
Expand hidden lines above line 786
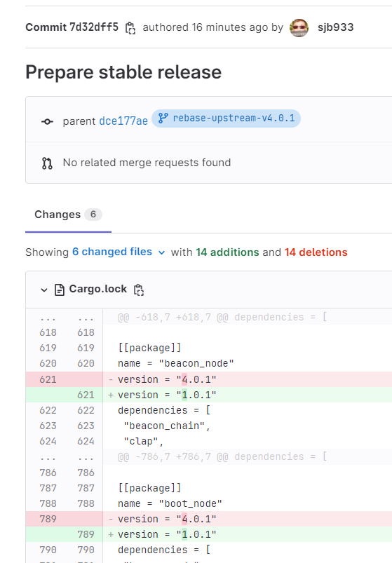[x=67, y=456]
